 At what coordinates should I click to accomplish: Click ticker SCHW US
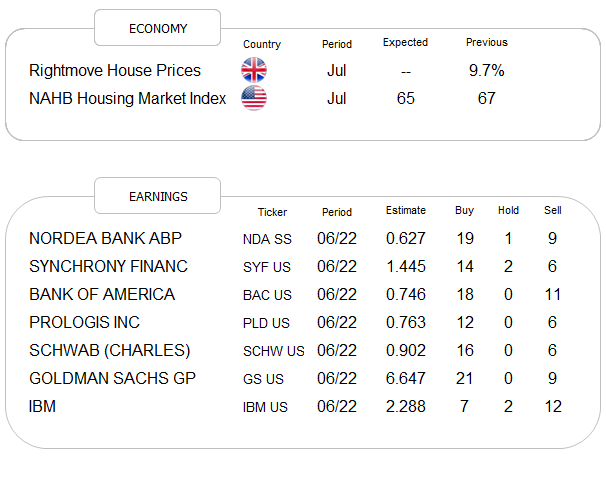click(x=274, y=351)
